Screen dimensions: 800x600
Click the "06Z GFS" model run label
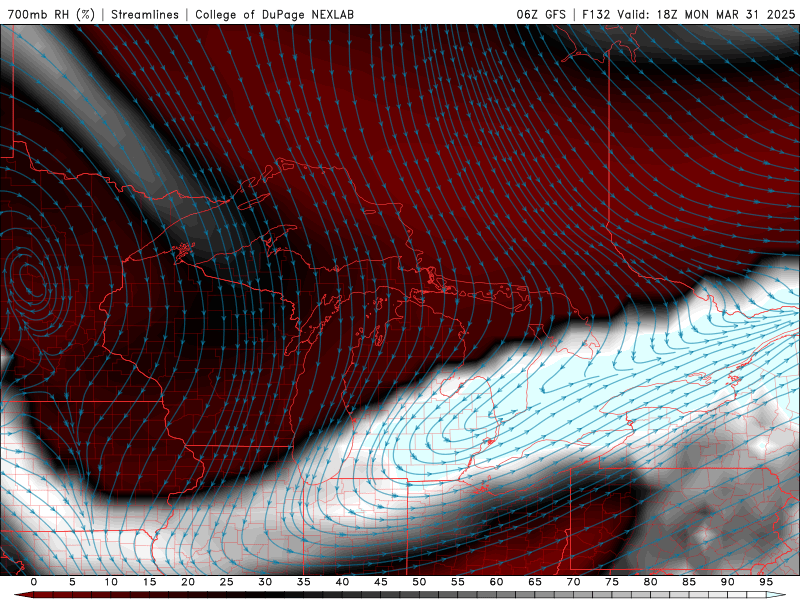tap(541, 14)
